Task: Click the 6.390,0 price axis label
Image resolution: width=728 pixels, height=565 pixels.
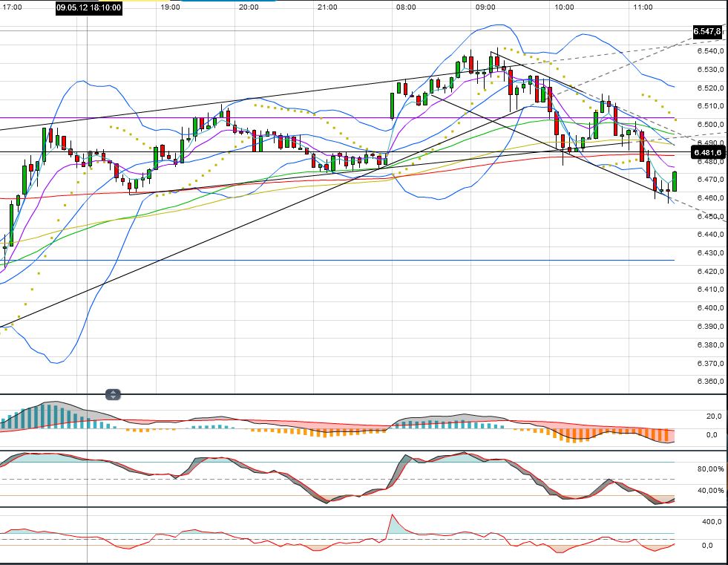Action: (710, 327)
